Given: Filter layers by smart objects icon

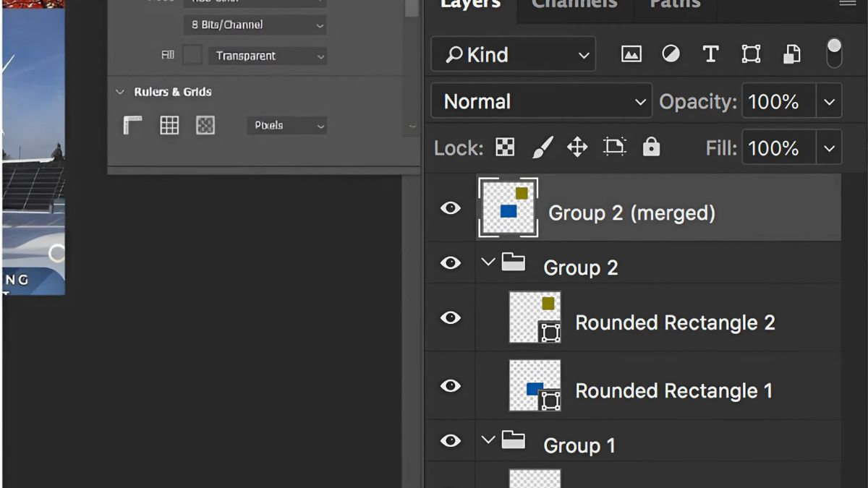Looking at the screenshot, I should pos(792,54).
